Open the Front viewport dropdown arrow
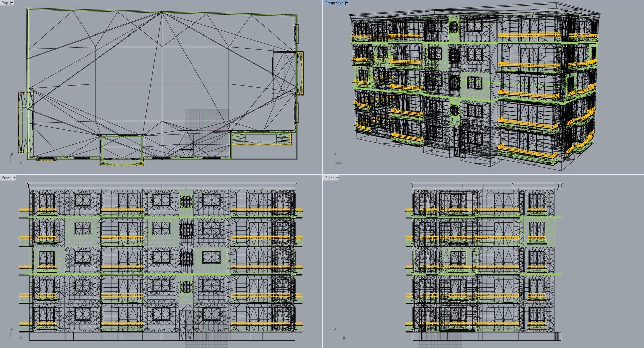644x348 pixels. point(14,178)
